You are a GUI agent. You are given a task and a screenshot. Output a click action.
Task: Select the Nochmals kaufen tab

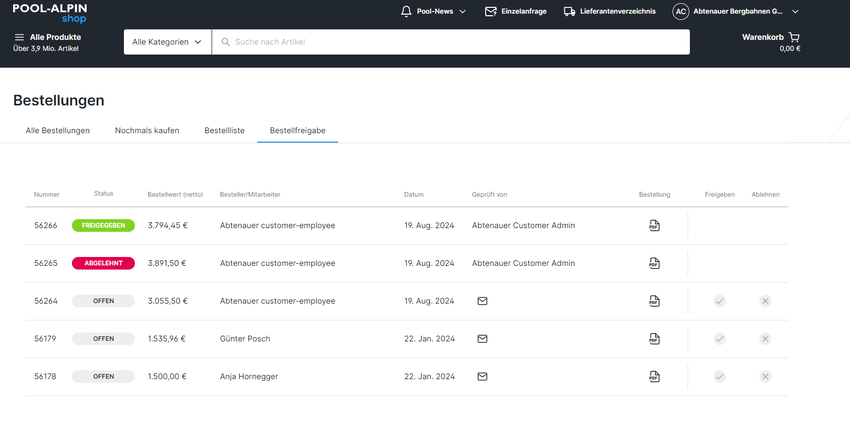(147, 131)
